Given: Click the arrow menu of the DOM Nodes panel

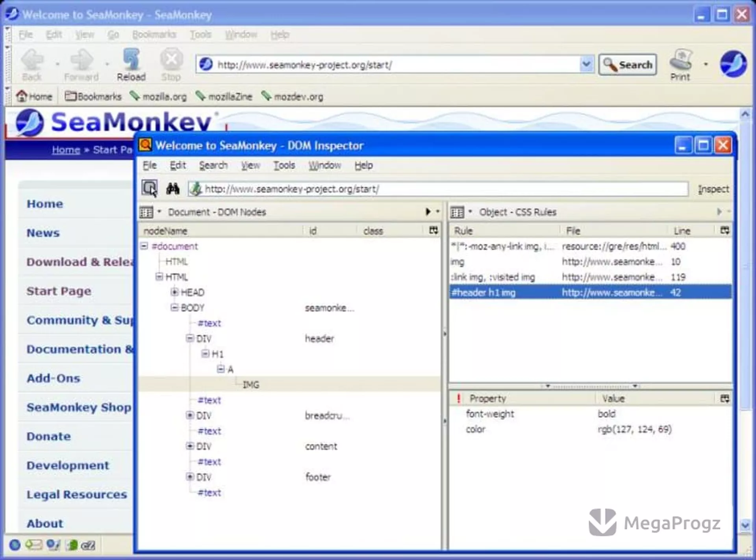Looking at the screenshot, I should coord(428,212).
